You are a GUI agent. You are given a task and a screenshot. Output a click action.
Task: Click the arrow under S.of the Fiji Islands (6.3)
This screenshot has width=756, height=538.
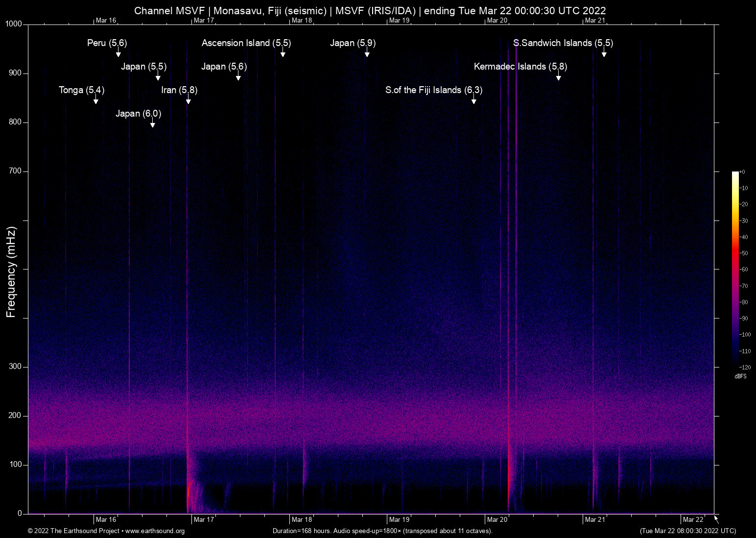tap(474, 100)
